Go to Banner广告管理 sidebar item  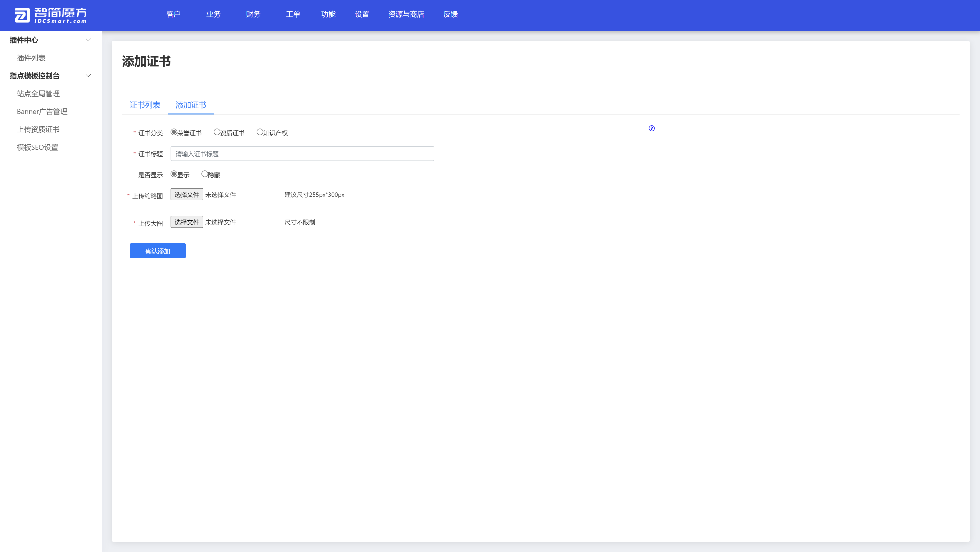pyautogui.click(x=42, y=111)
